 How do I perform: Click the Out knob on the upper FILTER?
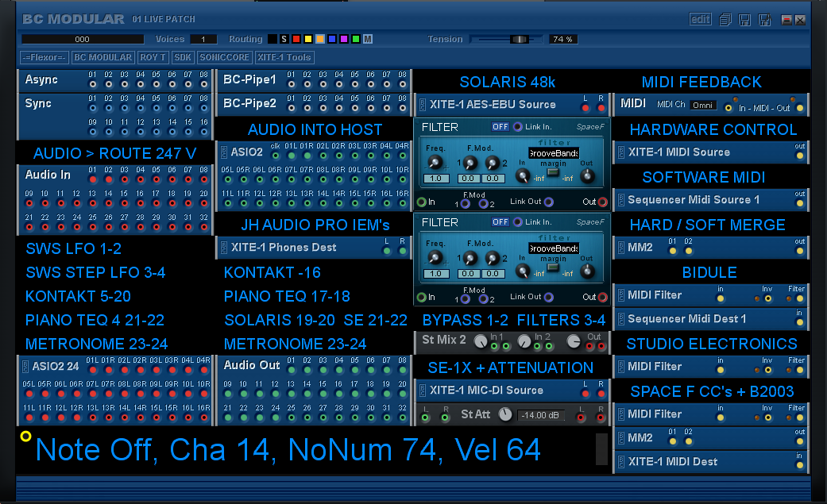point(587,176)
